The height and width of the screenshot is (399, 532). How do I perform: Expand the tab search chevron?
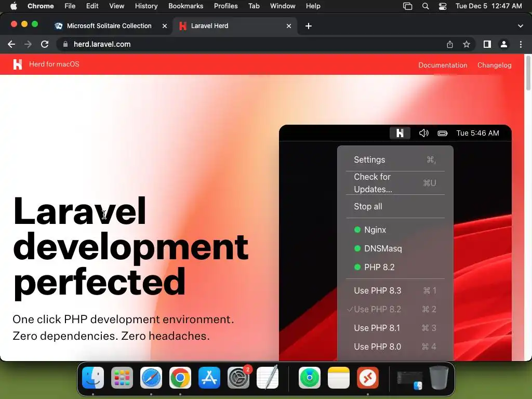coord(521,26)
